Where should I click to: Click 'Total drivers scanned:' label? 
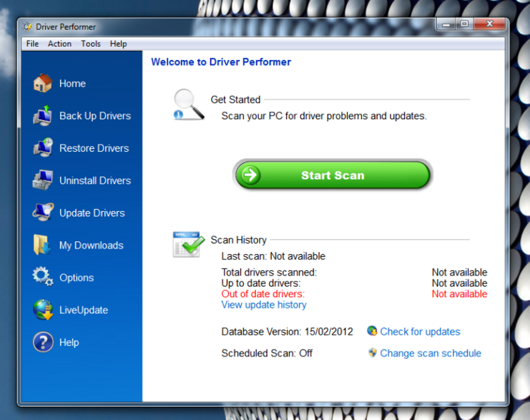pos(269,273)
